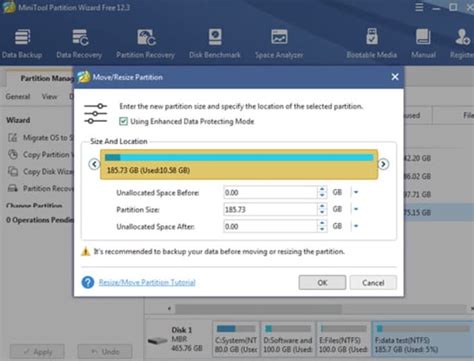Viewport: 474px width, 361px height.
Task: Click Cancel in the dialog
Action: tap(373, 283)
